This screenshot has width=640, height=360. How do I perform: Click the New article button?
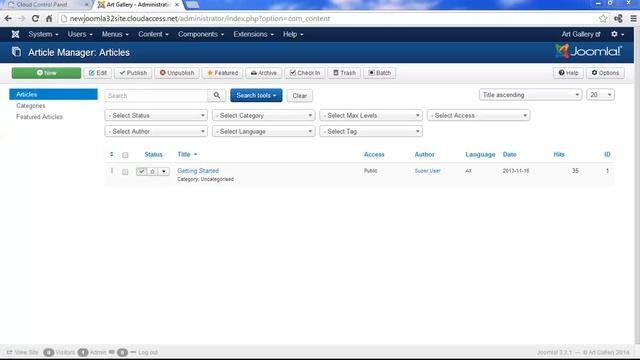46,73
